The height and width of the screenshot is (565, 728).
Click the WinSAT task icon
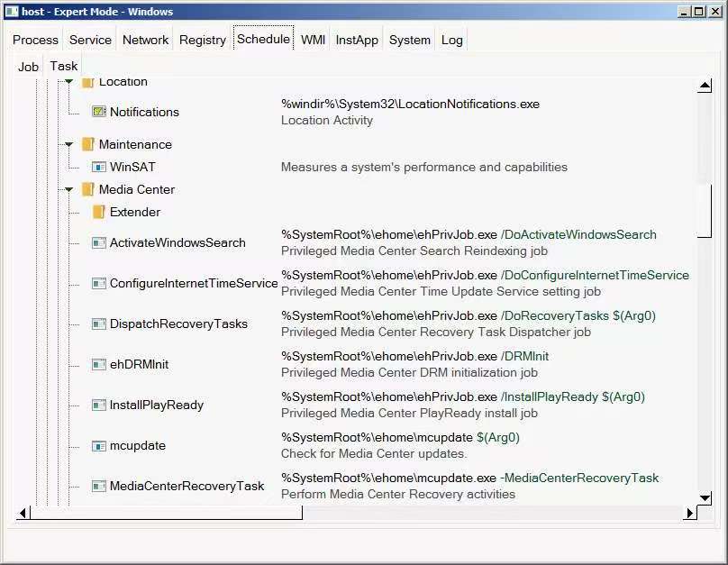[x=99, y=167]
